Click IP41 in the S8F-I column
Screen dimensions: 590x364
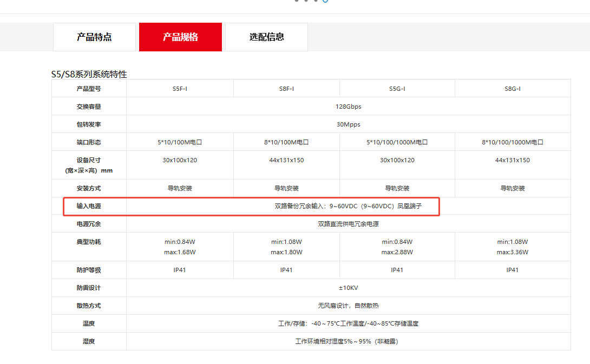[x=286, y=270]
